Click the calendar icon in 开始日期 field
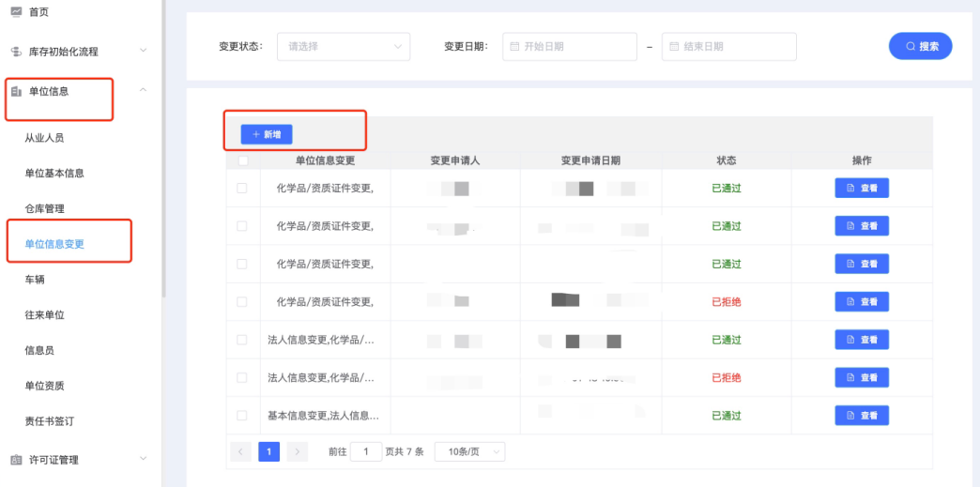Viewport: 980px width, 487px height. [x=513, y=47]
